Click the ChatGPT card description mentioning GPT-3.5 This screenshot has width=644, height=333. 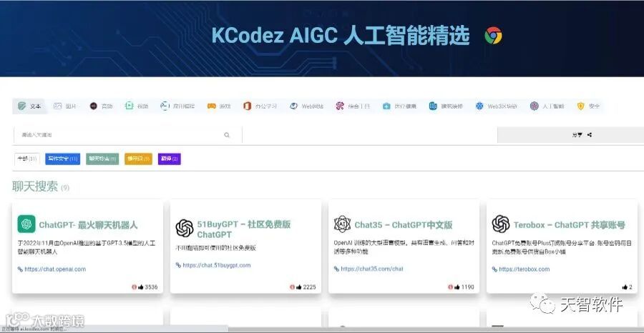[87, 247]
